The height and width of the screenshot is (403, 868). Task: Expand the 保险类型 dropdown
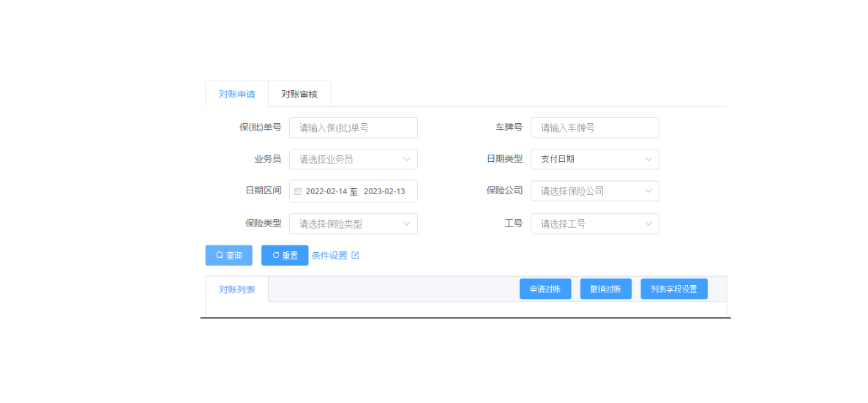point(353,224)
